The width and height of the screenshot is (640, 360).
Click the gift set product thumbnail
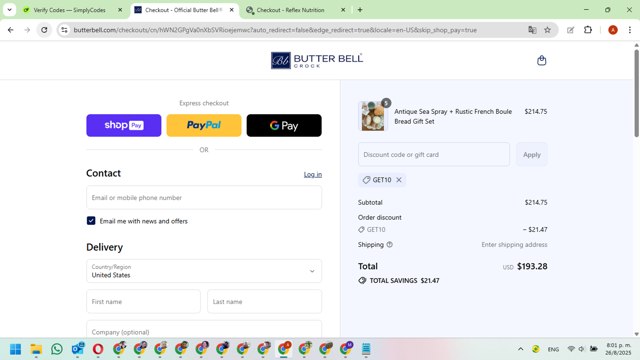373,116
